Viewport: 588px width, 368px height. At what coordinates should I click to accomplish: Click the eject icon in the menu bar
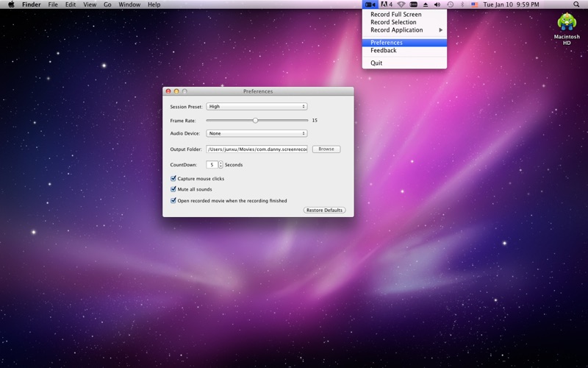coord(426,4)
